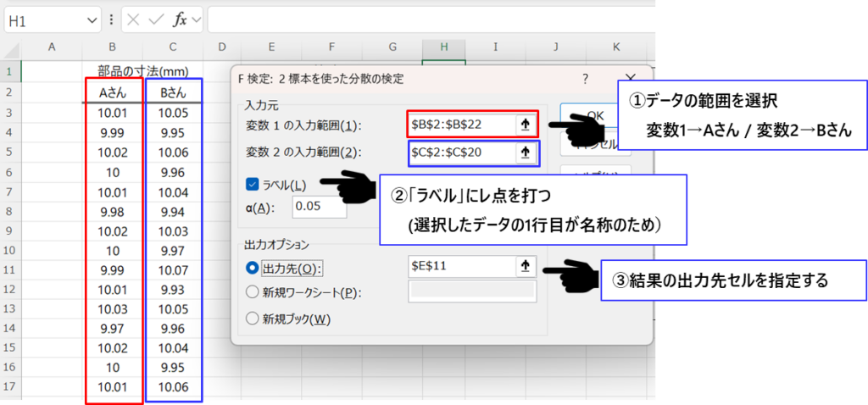
Task: Click the α(A) input field showing 0.05
Action: 320,207
